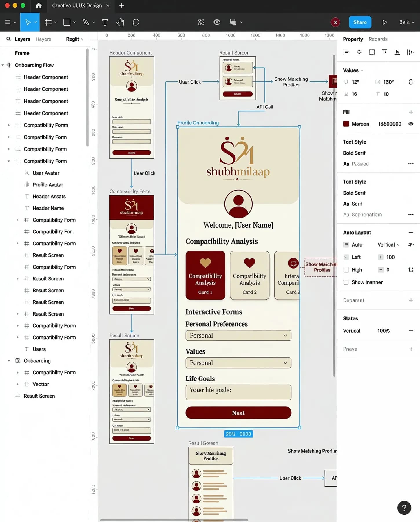Screen dimensions: 420x522
Task: Open a new tab with plus
Action: point(122,6)
